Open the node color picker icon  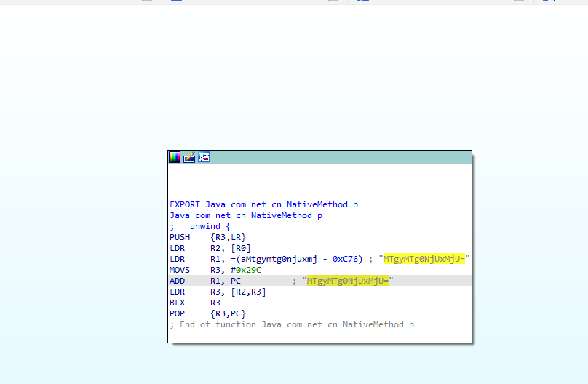point(175,157)
